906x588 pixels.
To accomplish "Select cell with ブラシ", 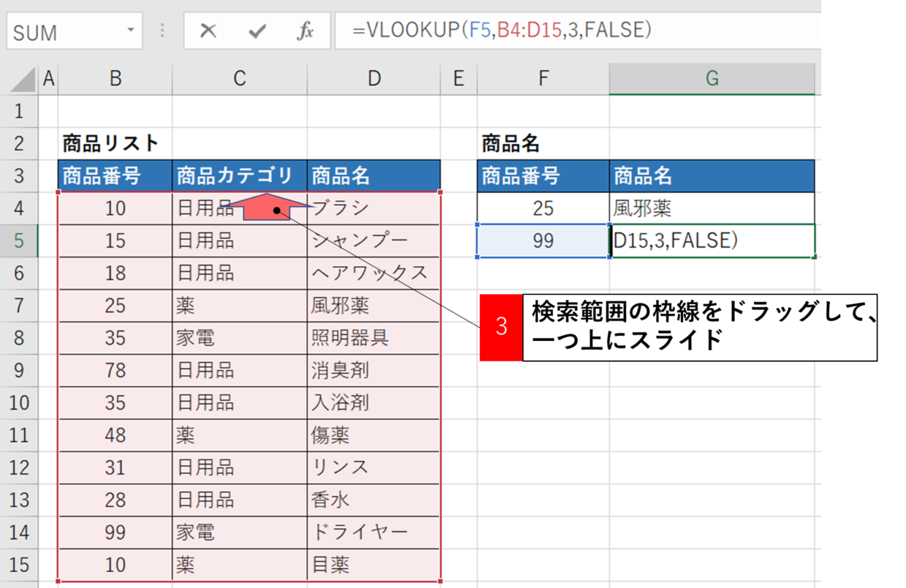I will 374,208.
